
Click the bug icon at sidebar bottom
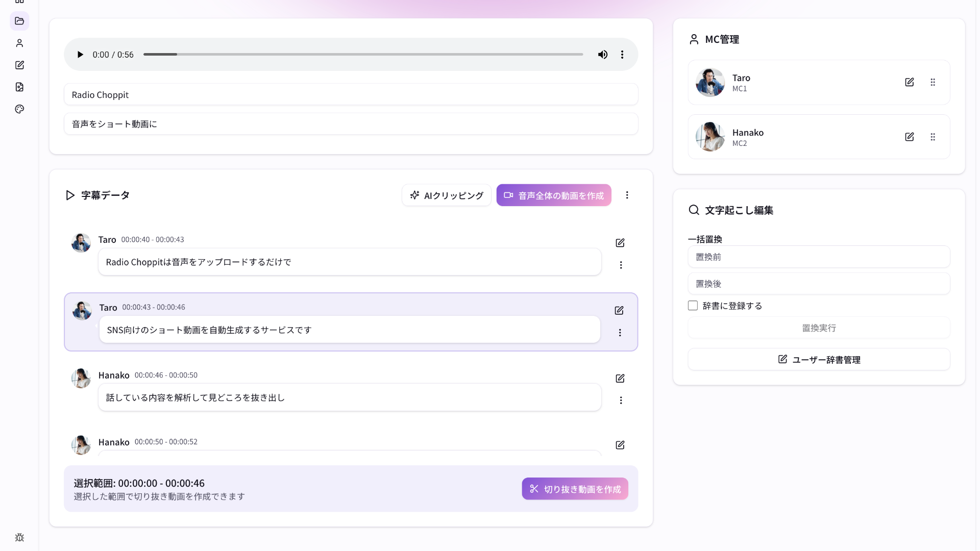pos(19,537)
